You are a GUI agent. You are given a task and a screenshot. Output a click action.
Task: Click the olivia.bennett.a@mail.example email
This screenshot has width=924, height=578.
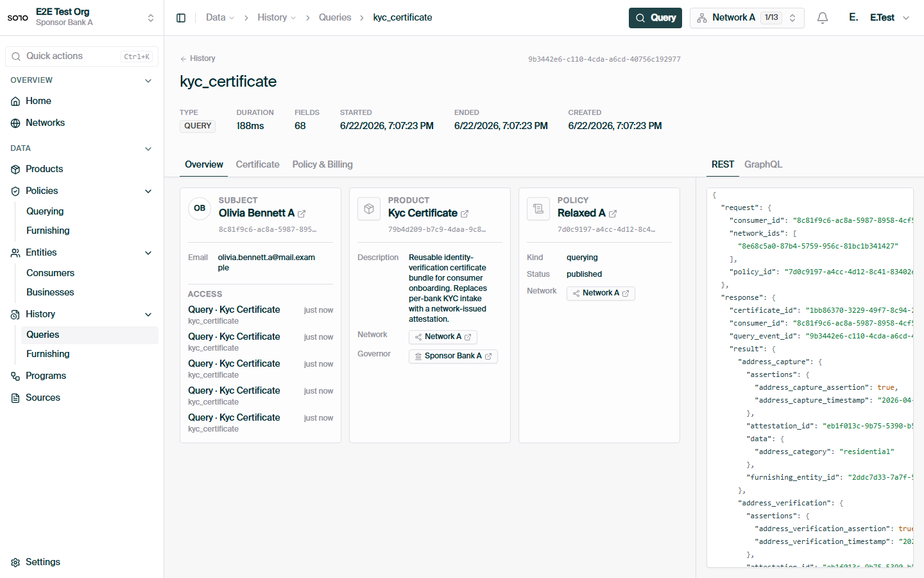(266, 263)
